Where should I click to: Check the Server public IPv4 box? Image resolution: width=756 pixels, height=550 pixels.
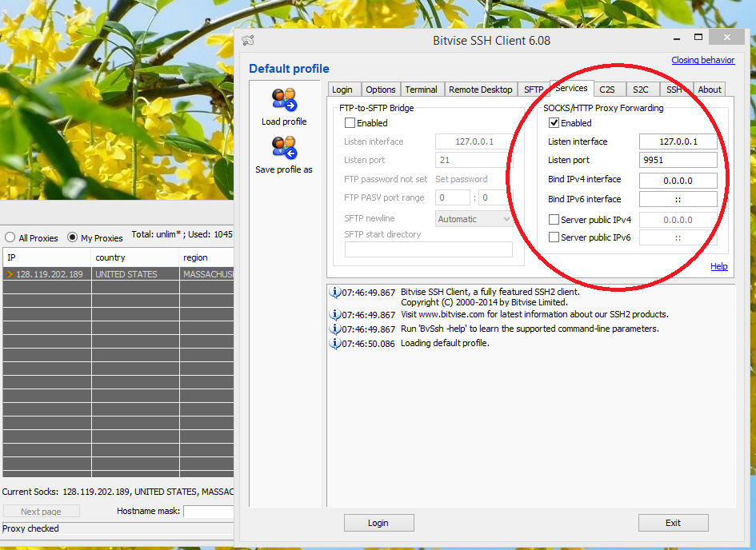[554, 220]
